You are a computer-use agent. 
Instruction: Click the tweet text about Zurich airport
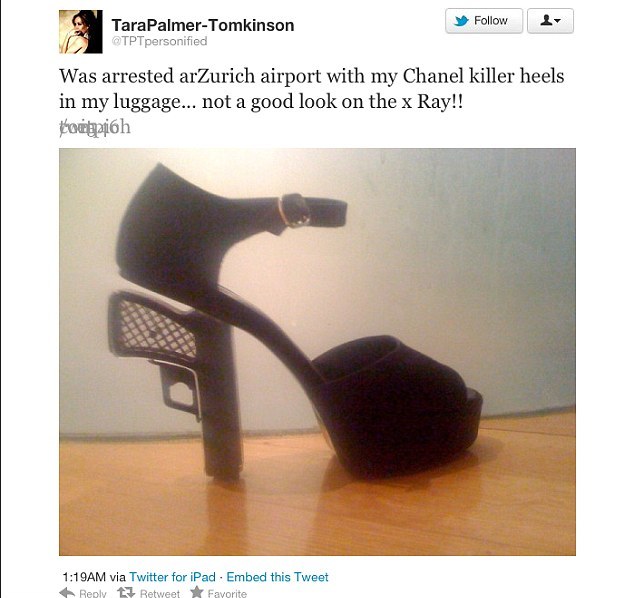point(311,89)
